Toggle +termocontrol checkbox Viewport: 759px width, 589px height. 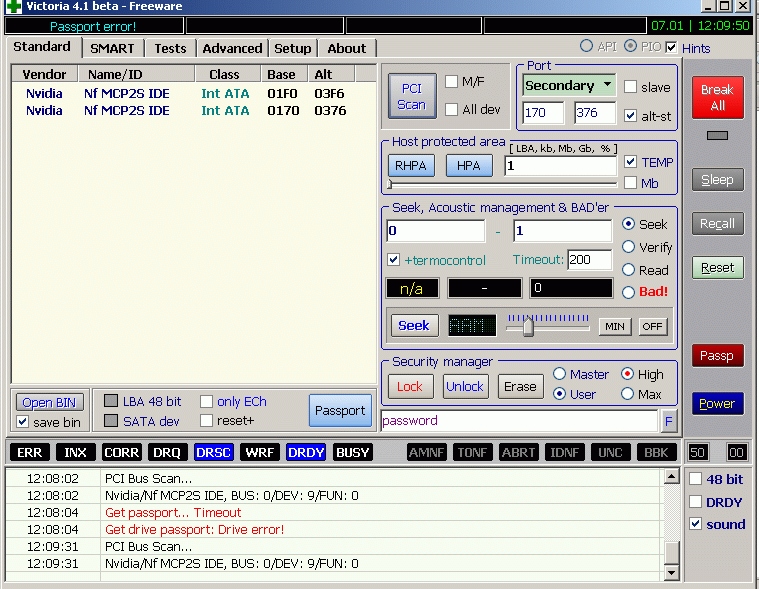click(394, 260)
